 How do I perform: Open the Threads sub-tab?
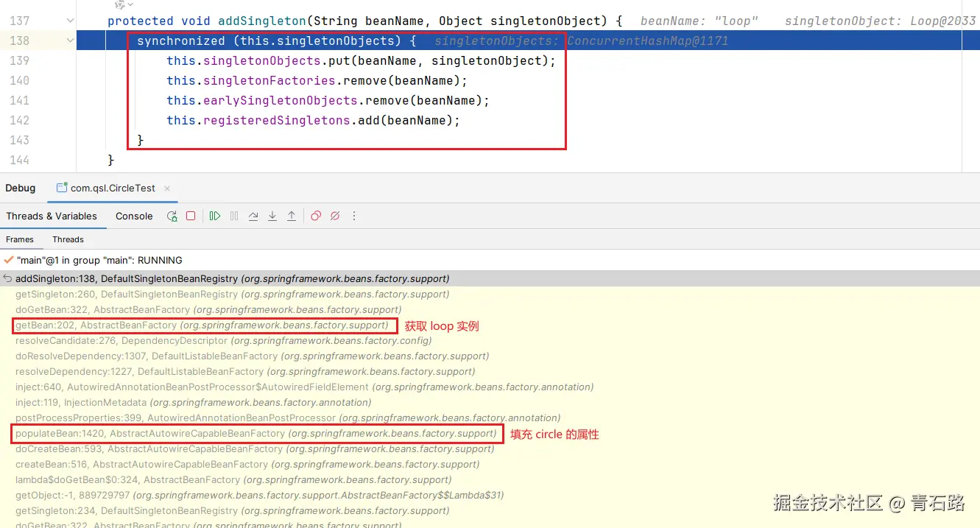[68, 239]
